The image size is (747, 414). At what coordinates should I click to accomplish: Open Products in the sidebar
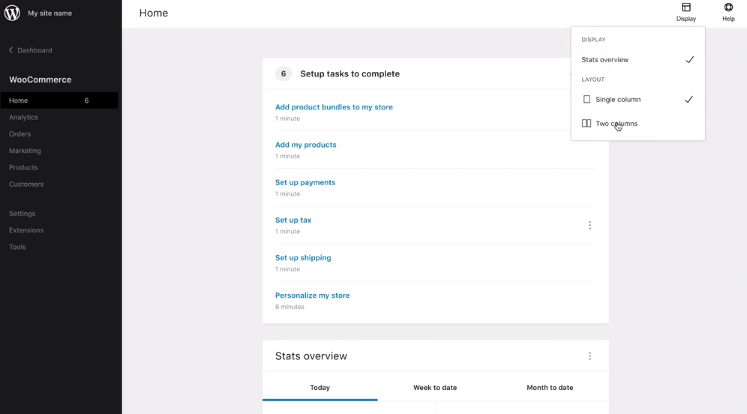coord(23,167)
